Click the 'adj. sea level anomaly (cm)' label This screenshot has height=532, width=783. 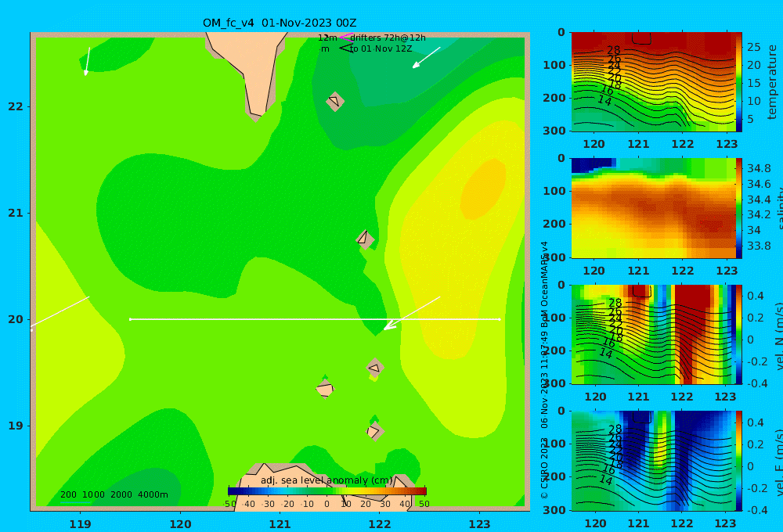coord(327,480)
